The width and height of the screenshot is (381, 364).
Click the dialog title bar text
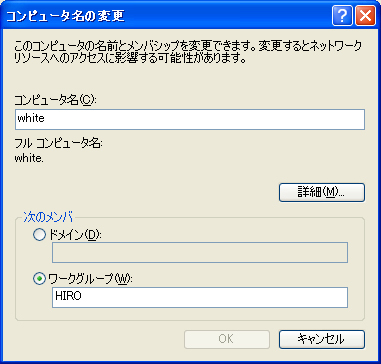(x=65, y=16)
